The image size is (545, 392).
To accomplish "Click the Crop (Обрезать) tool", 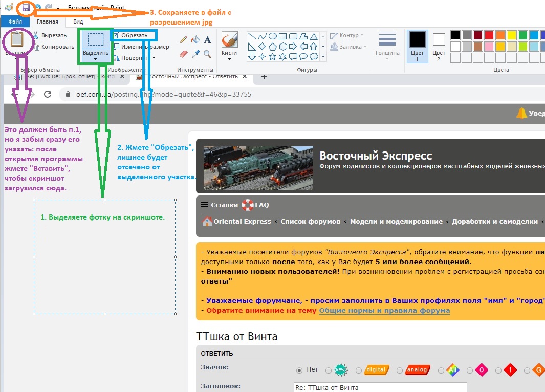I will point(130,35).
